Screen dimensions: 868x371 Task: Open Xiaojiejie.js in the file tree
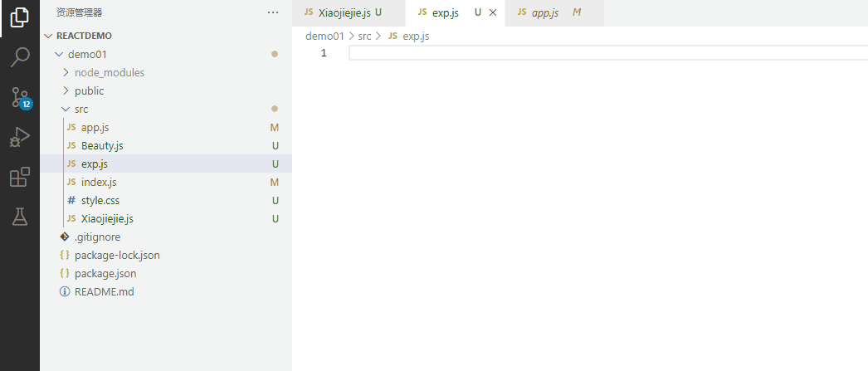pyautogui.click(x=166, y=219)
